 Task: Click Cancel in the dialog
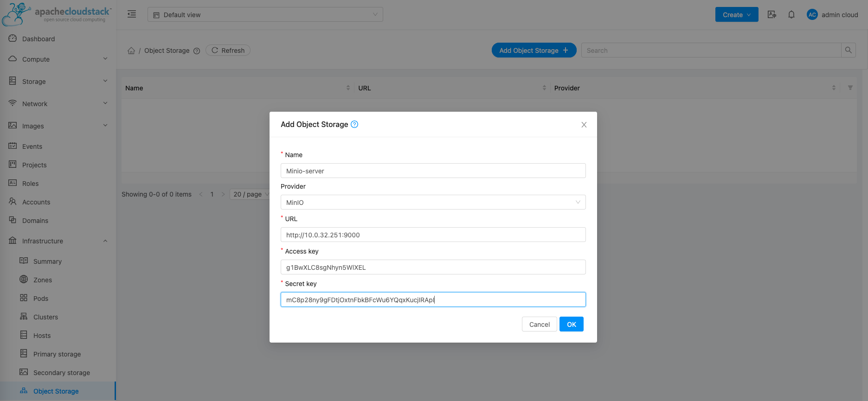click(x=540, y=324)
